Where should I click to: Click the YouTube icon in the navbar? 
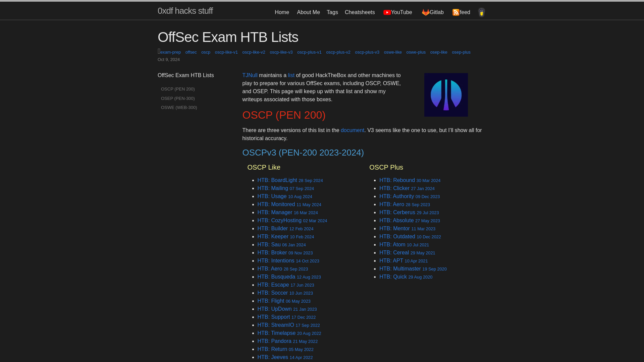pos(387,12)
